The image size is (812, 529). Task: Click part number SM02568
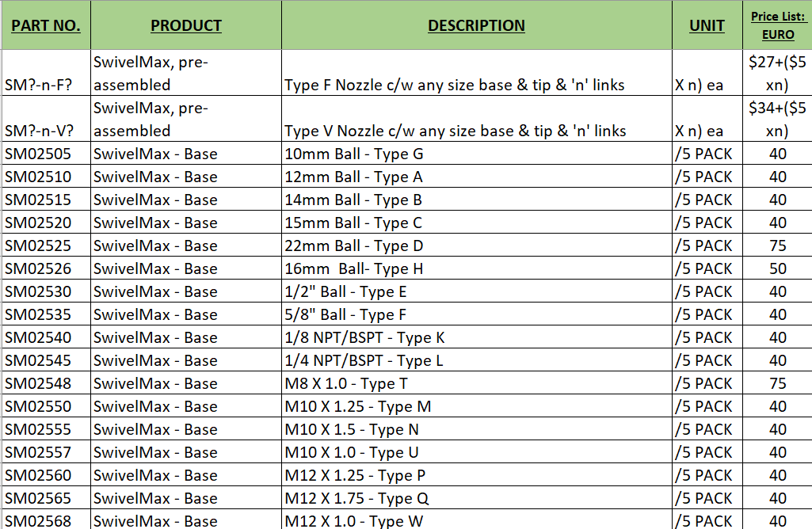pos(46,519)
